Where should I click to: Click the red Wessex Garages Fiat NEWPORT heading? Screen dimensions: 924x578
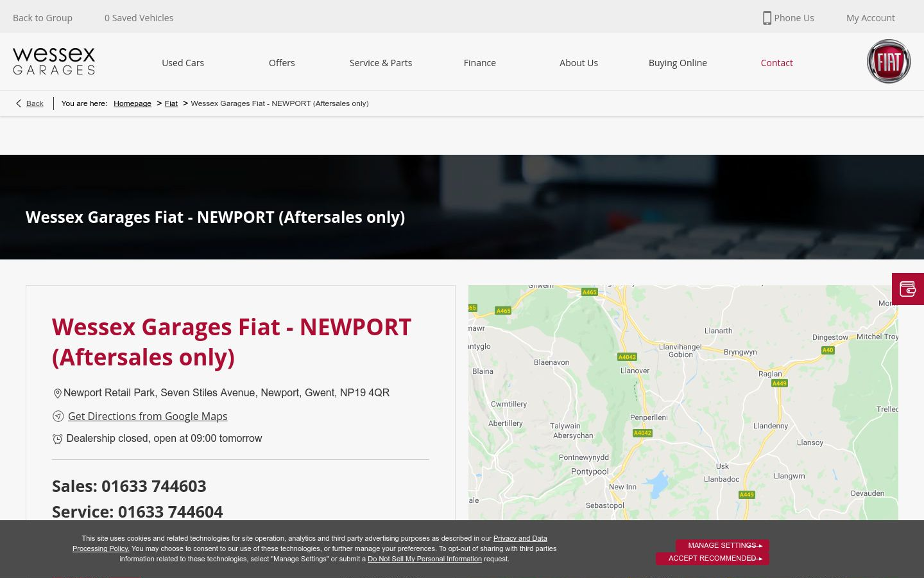[x=232, y=342]
